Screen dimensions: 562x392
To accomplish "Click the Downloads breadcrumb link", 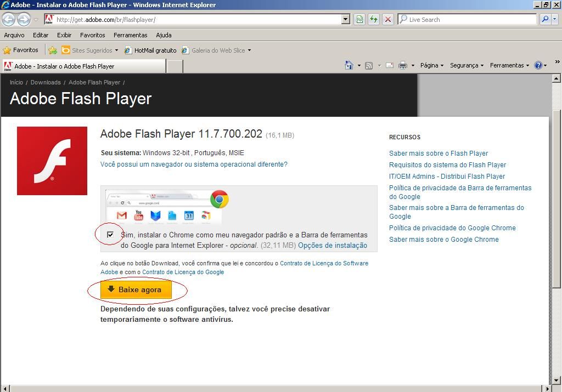I will coord(46,82).
